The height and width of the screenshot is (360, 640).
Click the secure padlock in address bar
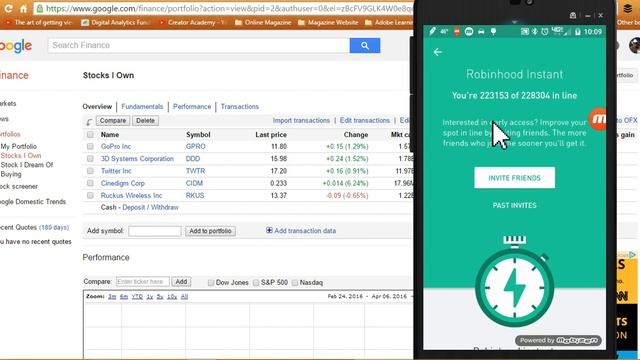39,9
